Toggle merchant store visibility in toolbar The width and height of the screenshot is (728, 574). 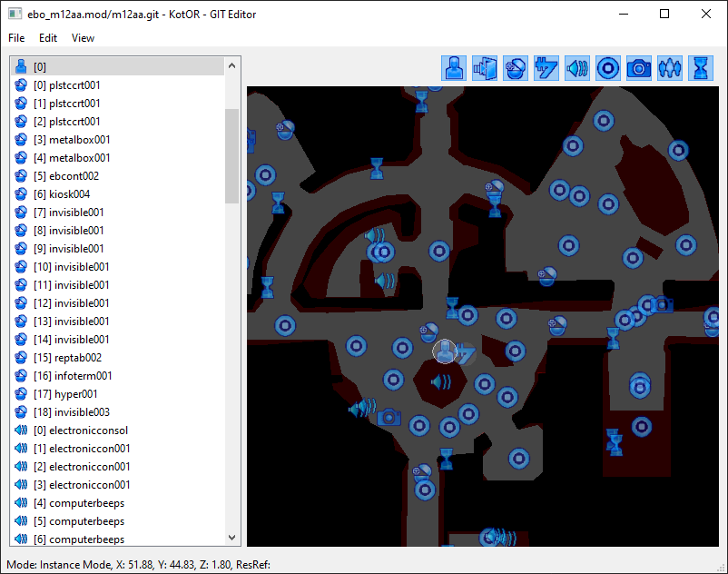546,68
